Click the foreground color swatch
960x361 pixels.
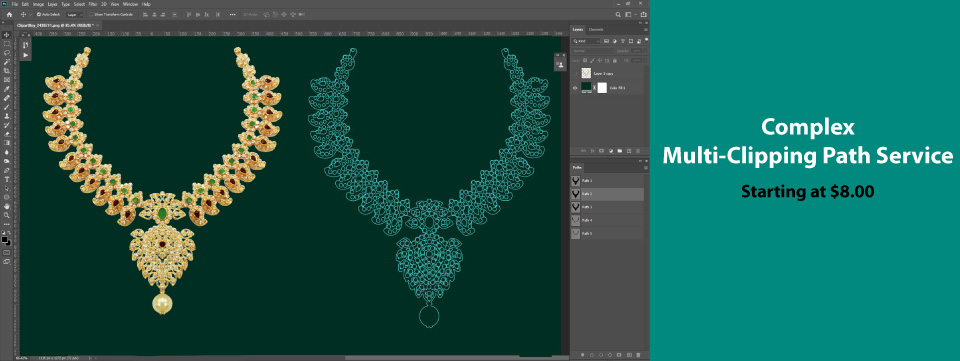point(5,240)
